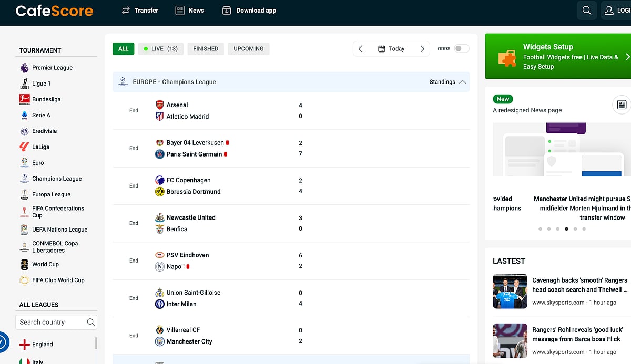Click the Ligue 1 logo icon
Image resolution: width=631 pixels, height=364 pixels.
click(x=24, y=84)
